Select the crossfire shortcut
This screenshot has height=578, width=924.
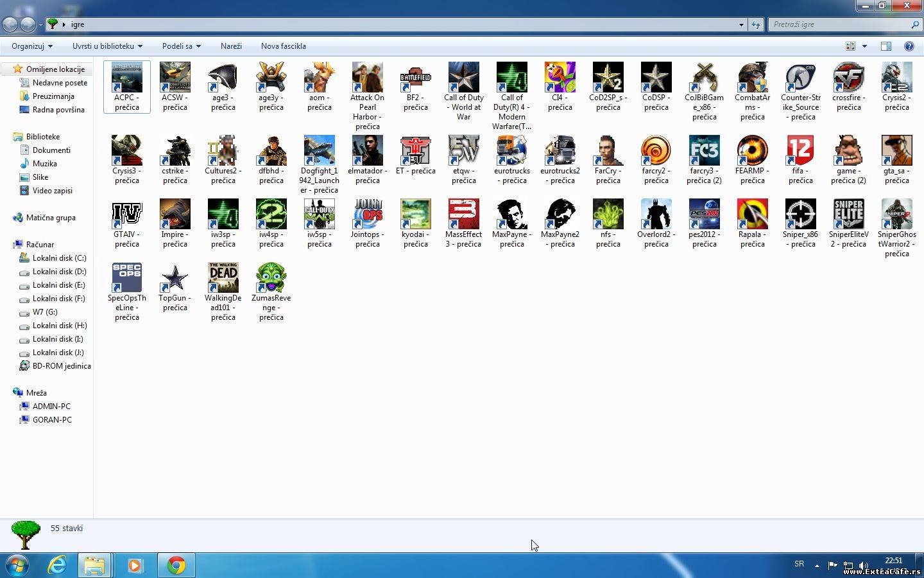click(x=849, y=87)
